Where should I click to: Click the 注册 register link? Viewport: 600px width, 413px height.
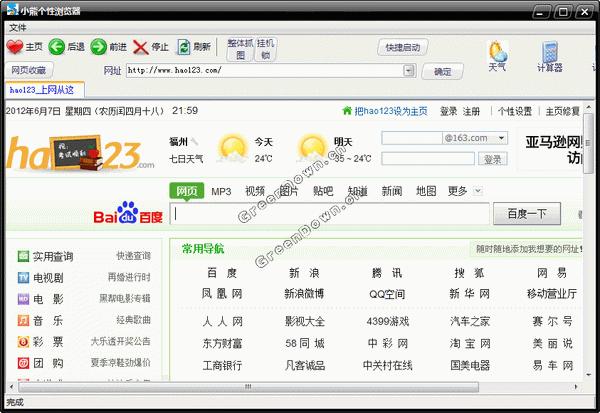[471, 111]
